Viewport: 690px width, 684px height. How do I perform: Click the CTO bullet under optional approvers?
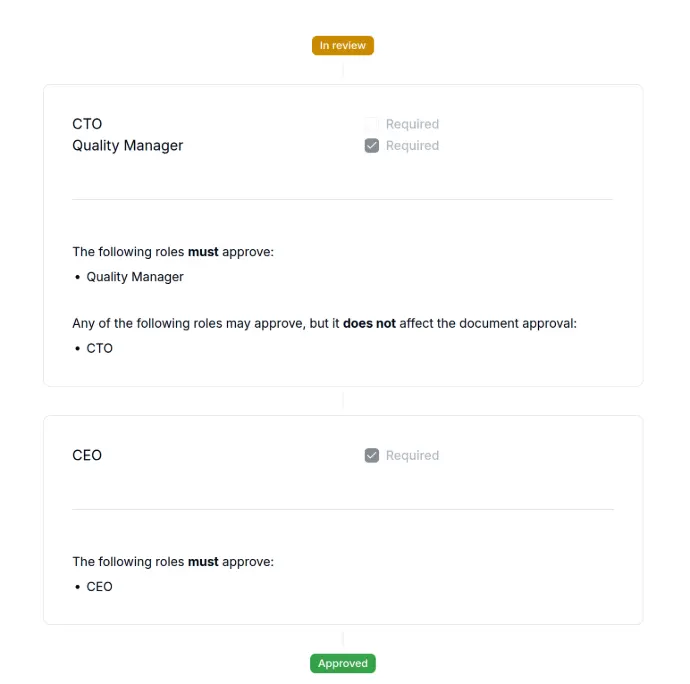pos(99,348)
